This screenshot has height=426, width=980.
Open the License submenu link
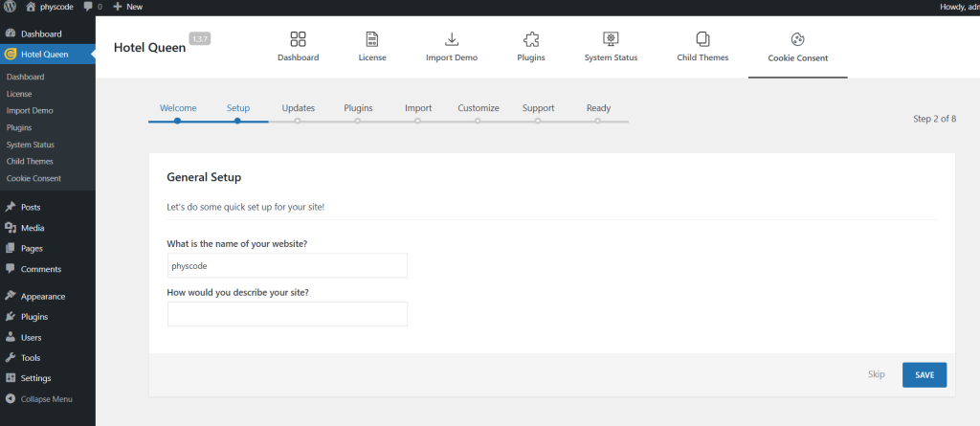[x=19, y=94]
